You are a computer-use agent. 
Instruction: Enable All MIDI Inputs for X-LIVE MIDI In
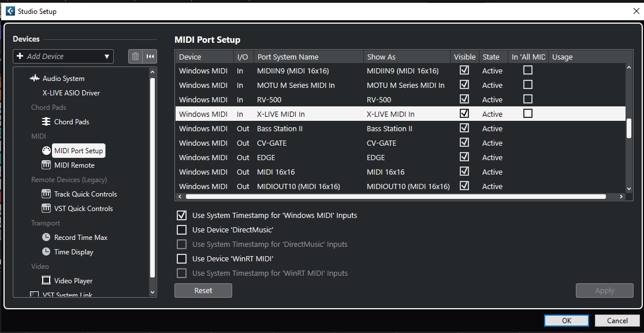point(528,113)
